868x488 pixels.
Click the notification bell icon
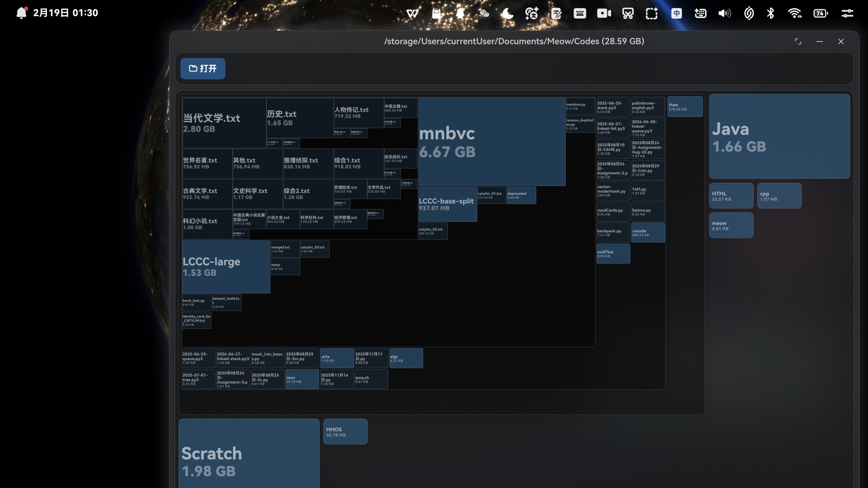click(21, 13)
